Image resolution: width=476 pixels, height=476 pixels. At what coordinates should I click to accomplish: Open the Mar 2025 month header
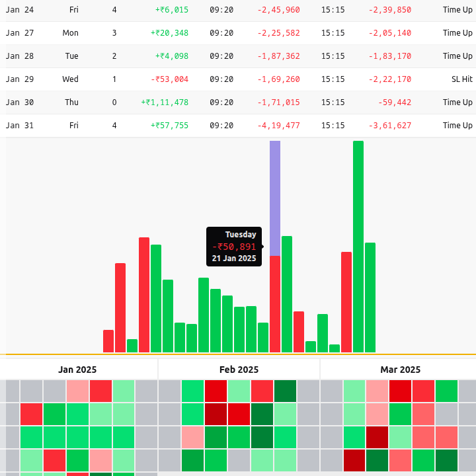click(x=400, y=370)
